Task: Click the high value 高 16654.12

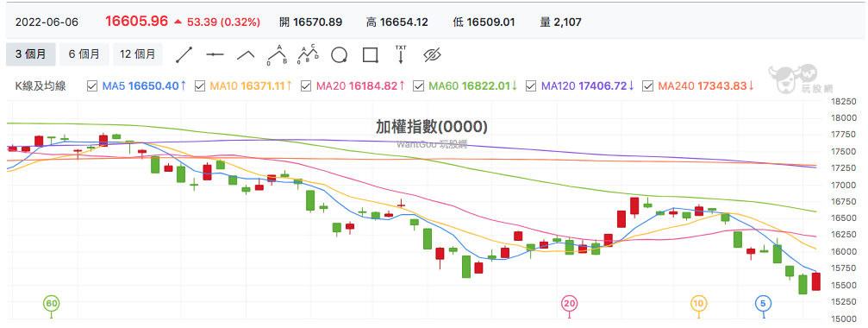Action: (x=397, y=22)
